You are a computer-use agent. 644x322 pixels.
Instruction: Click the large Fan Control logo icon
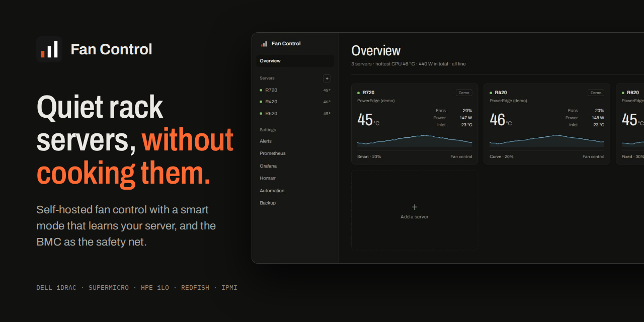[x=49, y=49]
